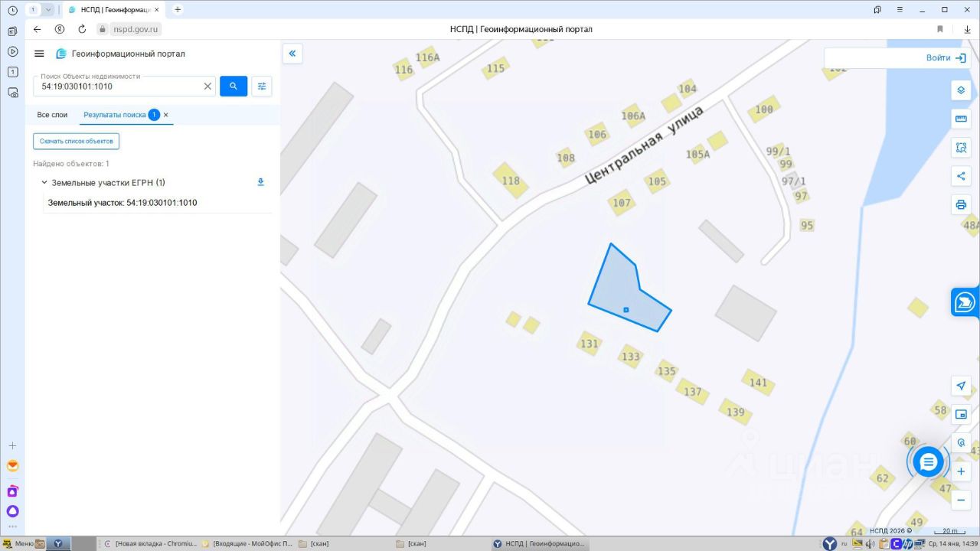980x551 pixels.
Task: Click building number 118 on the map
Action: pos(511,181)
